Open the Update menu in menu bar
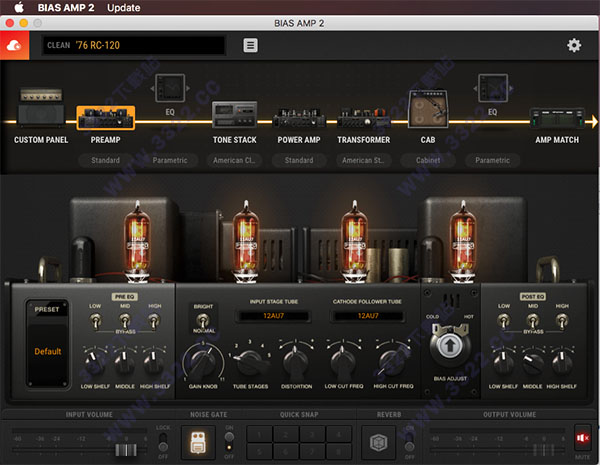Image resolution: width=600 pixels, height=465 pixels. [123, 8]
